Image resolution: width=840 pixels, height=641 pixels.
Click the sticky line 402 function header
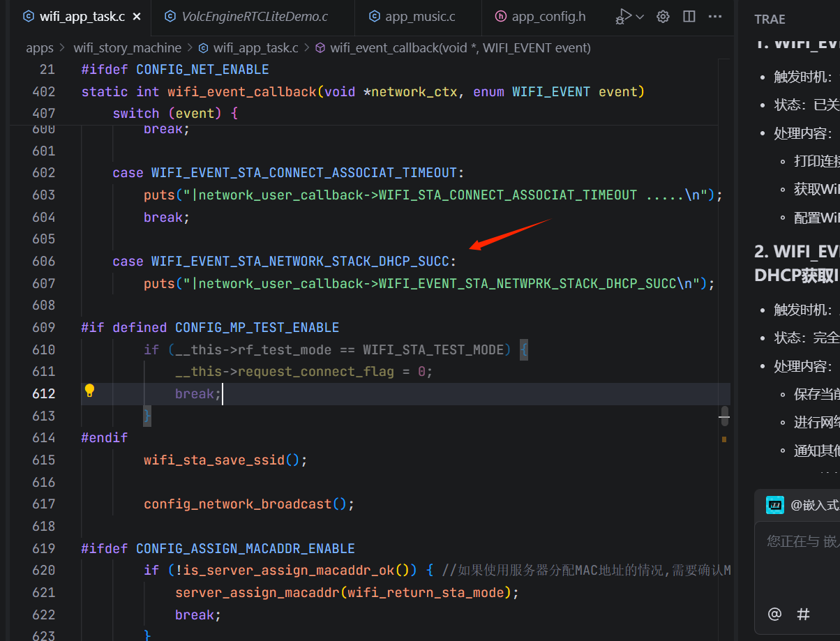(363, 91)
